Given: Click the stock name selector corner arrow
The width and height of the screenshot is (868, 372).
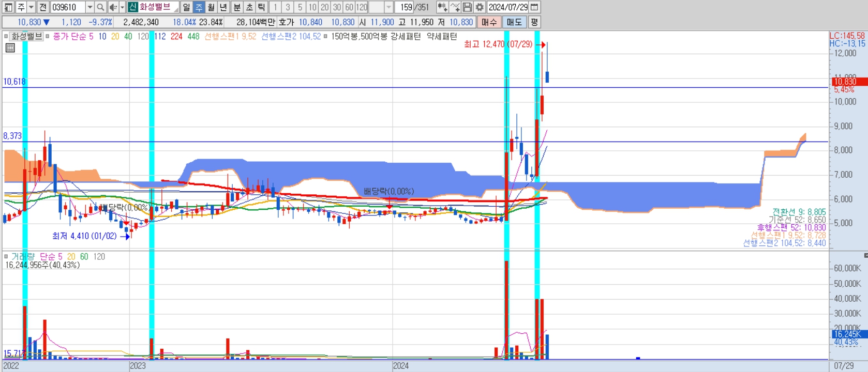Looking at the screenshot, I should (x=176, y=9).
